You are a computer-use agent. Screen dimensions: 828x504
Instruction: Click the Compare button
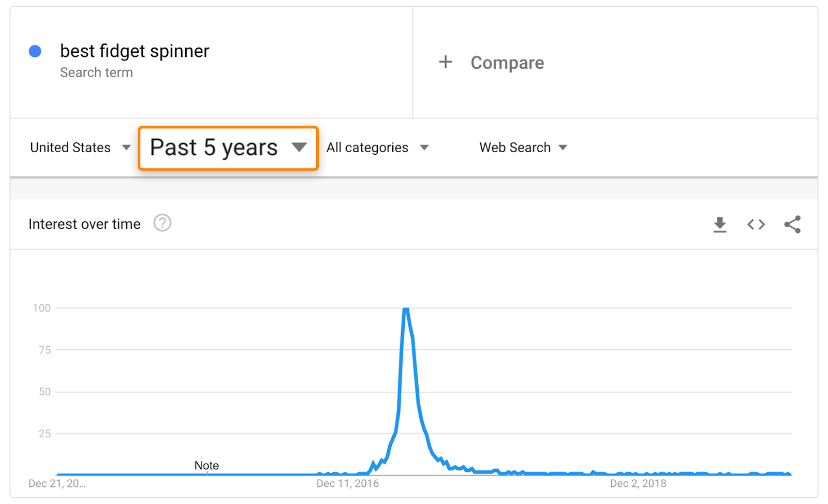coord(507,63)
